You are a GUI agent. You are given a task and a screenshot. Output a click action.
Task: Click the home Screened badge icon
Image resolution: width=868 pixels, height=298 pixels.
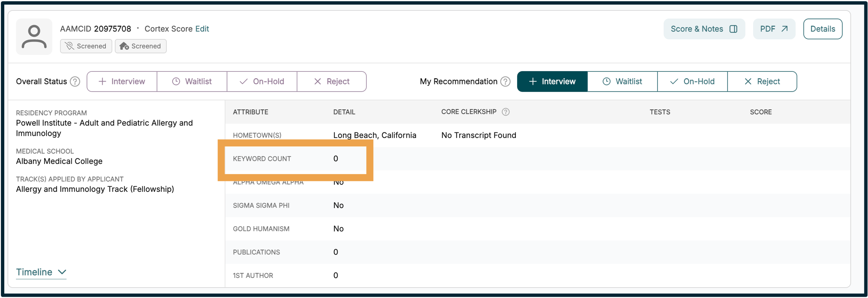(124, 46)
